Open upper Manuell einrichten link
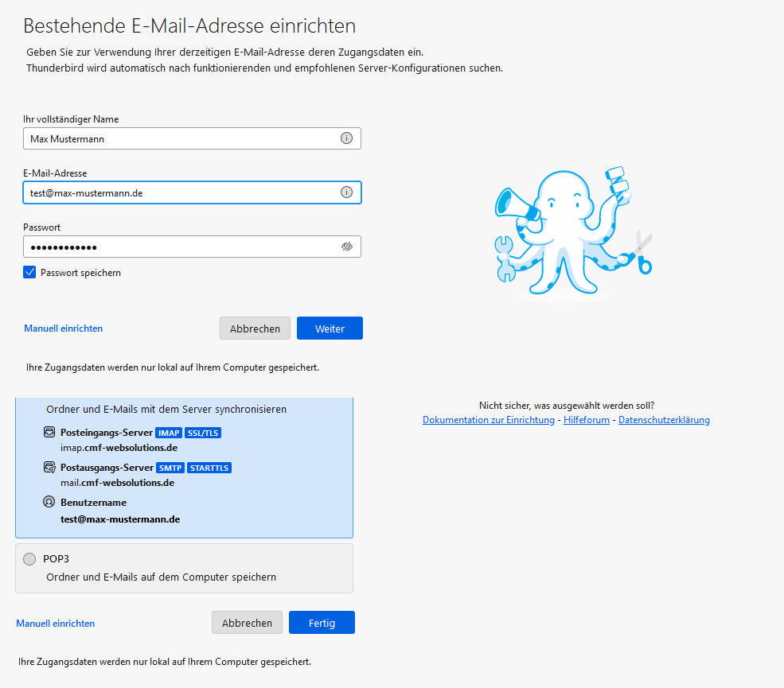The height and width of the screenshot is (688, 784). click(64, 328)
